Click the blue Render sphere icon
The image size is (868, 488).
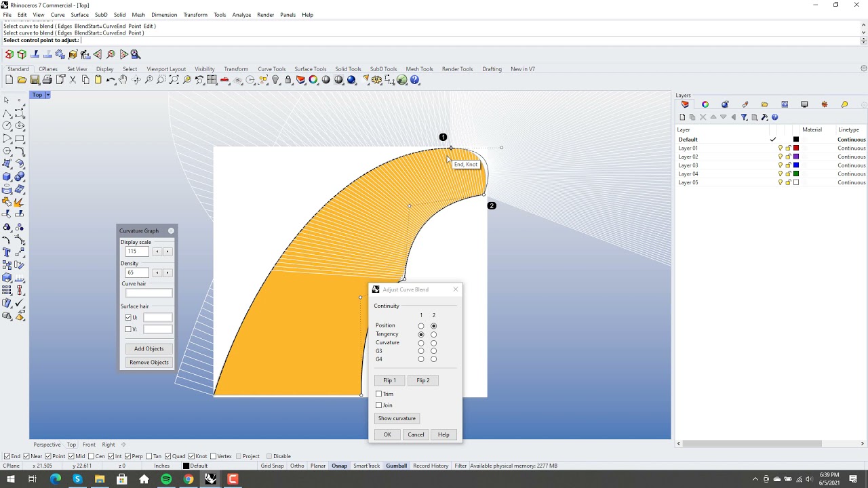351,80
